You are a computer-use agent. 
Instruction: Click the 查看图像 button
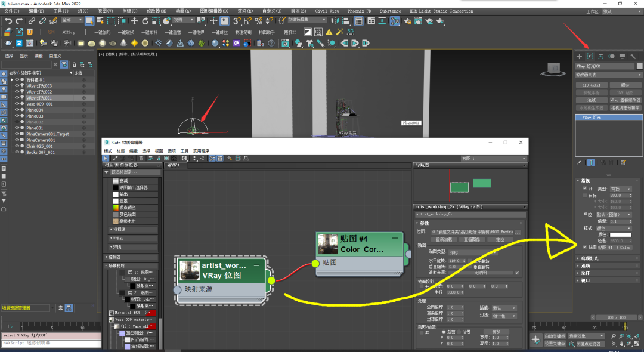tap(472, 239)
